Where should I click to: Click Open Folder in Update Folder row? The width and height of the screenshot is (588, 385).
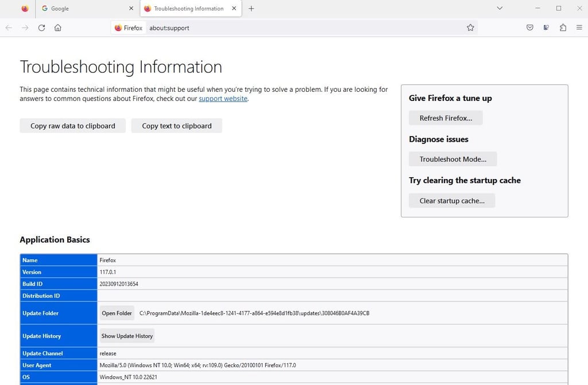click(117, 313)
